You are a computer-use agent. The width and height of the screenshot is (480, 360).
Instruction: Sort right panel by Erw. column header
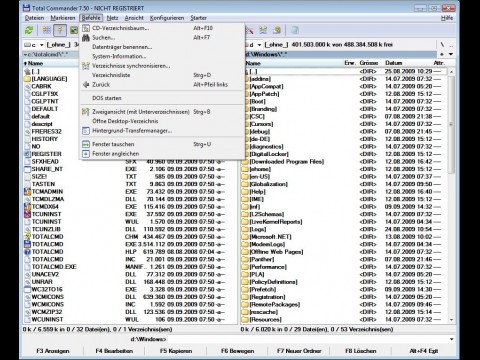pos(350,63)
